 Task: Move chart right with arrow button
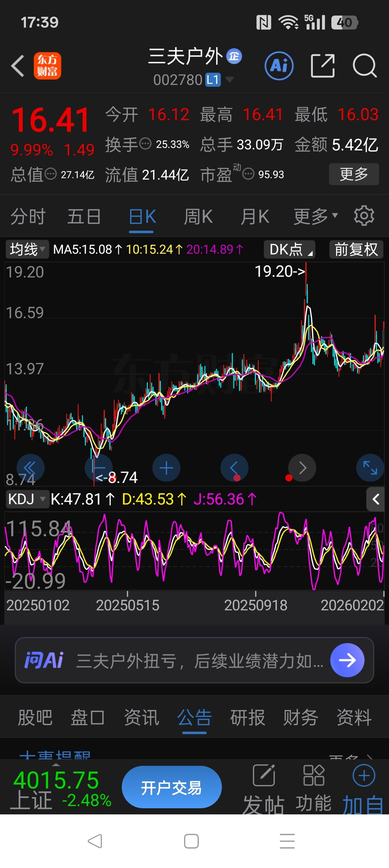click(x=302, y=468)
